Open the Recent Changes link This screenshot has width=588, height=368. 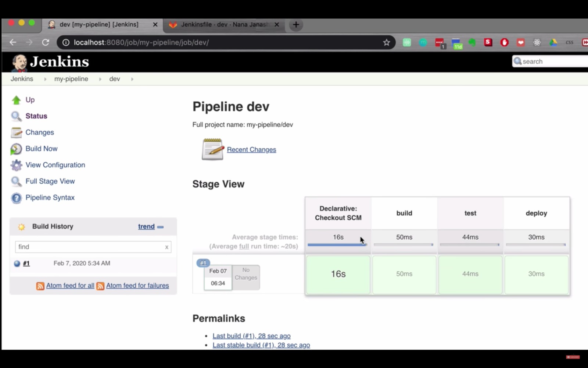pyautogui.click(x=251, y=150)
